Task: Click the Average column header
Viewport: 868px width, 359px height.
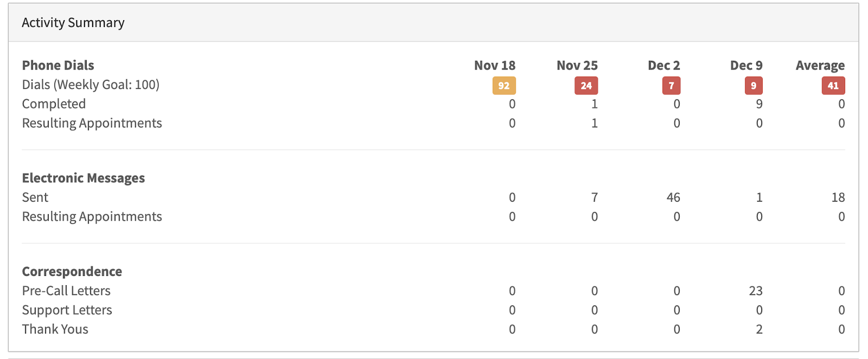Action: (820, 66)
